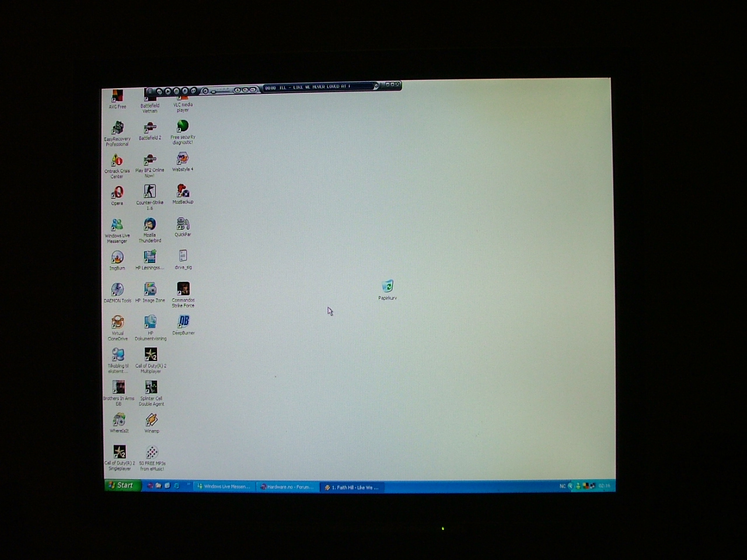Click the Play BF2 Online Now icon
The height and width of the screenshot is (560, 747).
[x=150, y=166]
